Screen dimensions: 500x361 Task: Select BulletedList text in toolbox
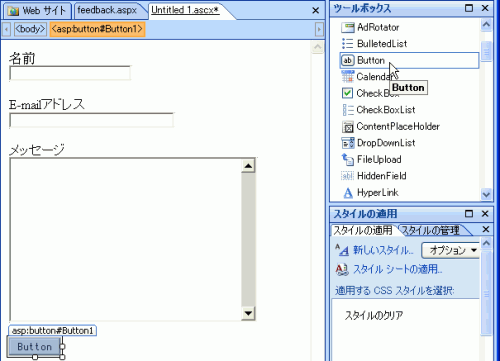[382, 44]
